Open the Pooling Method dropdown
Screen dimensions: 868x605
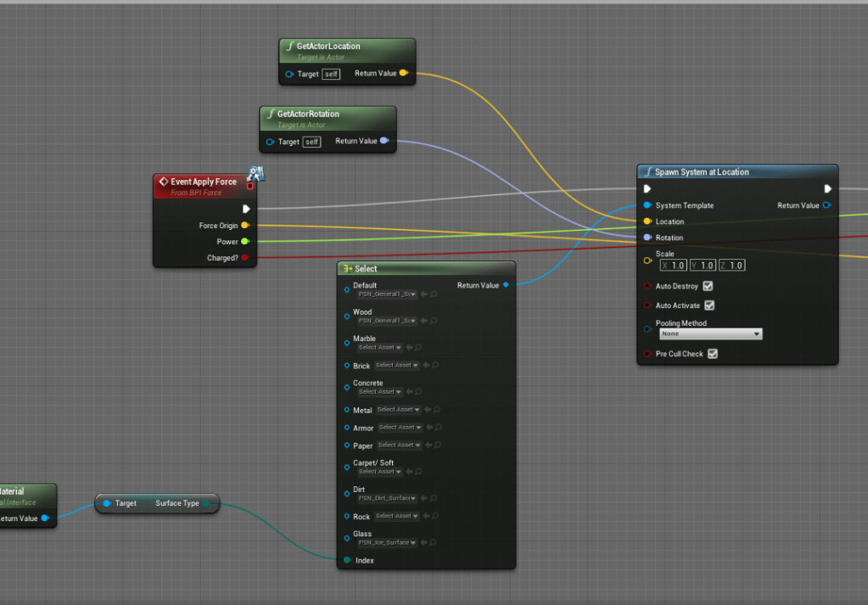click(710, 334)
